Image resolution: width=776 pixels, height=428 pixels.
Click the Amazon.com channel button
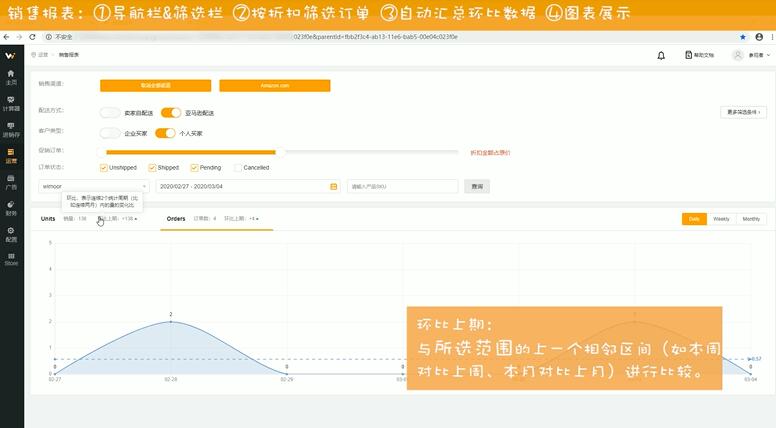tap(274, 86)
